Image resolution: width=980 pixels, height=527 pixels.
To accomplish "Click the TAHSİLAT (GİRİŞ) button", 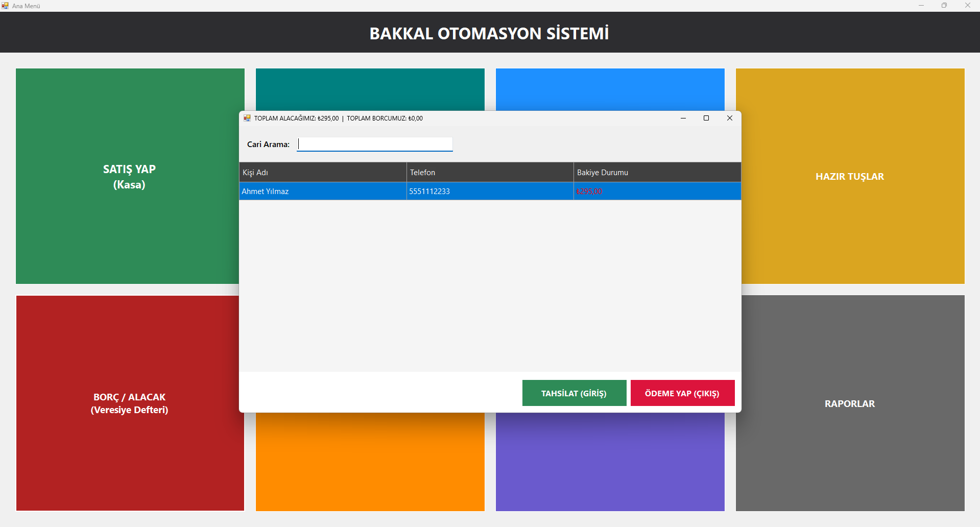I will pyautogui.click(x=574, y=393).
